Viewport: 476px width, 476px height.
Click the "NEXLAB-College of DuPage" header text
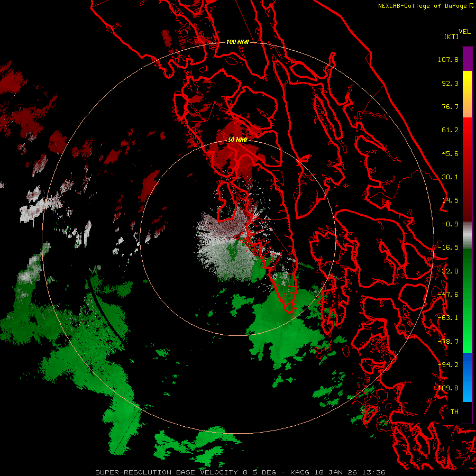[422, 6]
